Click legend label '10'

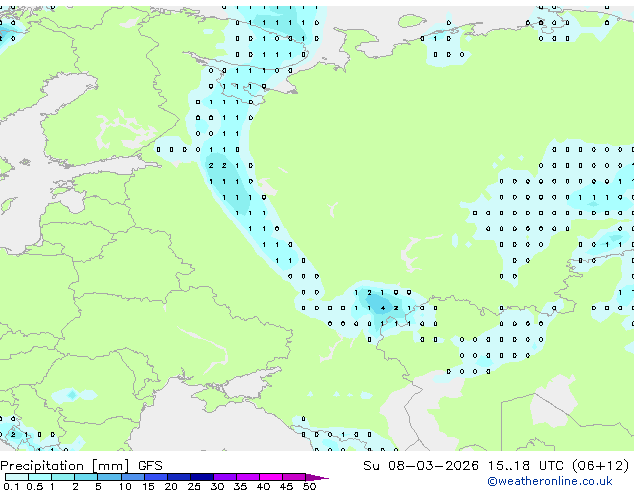[x=125, y=486]
